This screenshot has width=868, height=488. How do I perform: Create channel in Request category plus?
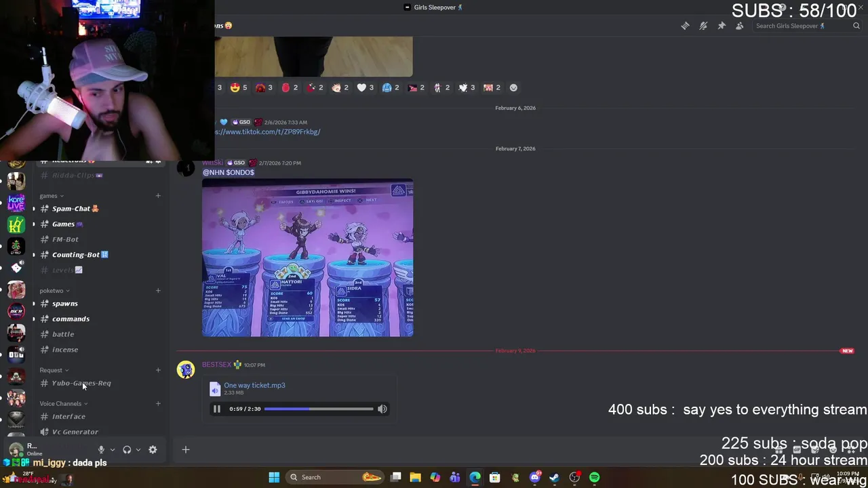point(158,370)
